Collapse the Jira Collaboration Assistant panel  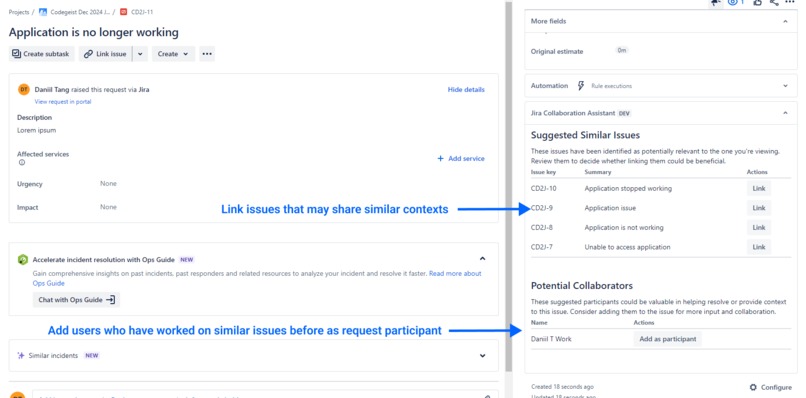click(x=785, y=113)
